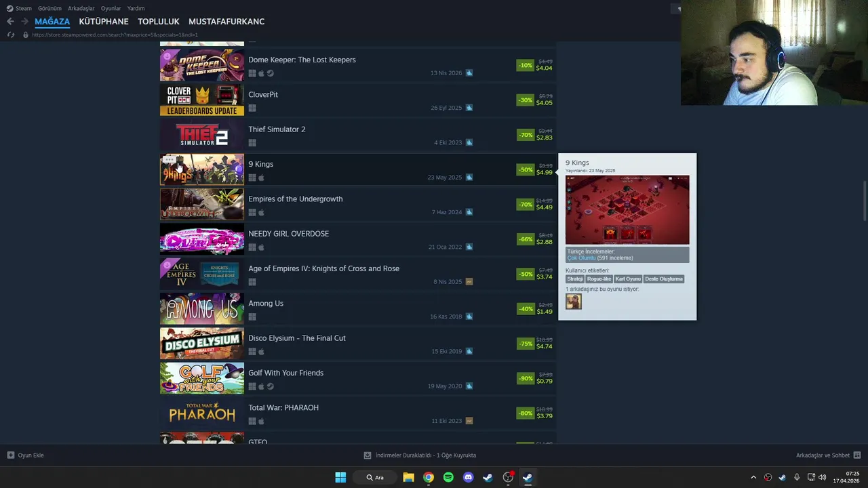This screenshot has height=488, width=868.
Task: Go back with the Steam back arrow
Action: coord(10,22)
